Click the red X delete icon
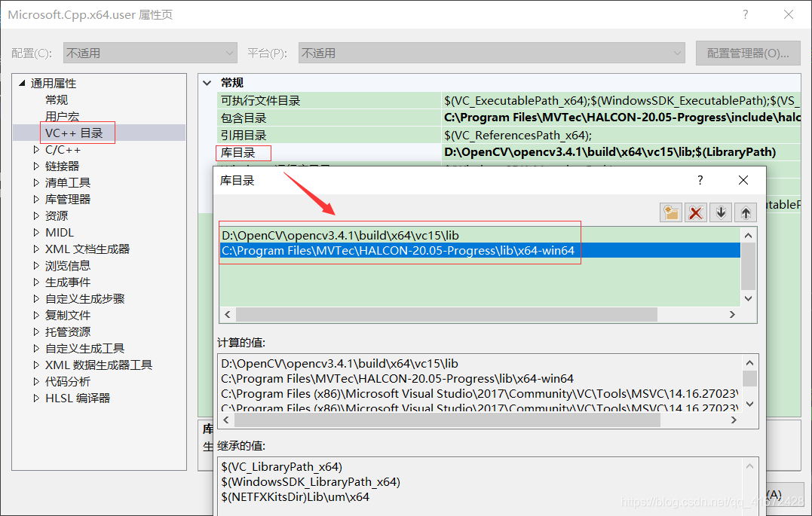 pyautogui.click(x=695, y=212)
